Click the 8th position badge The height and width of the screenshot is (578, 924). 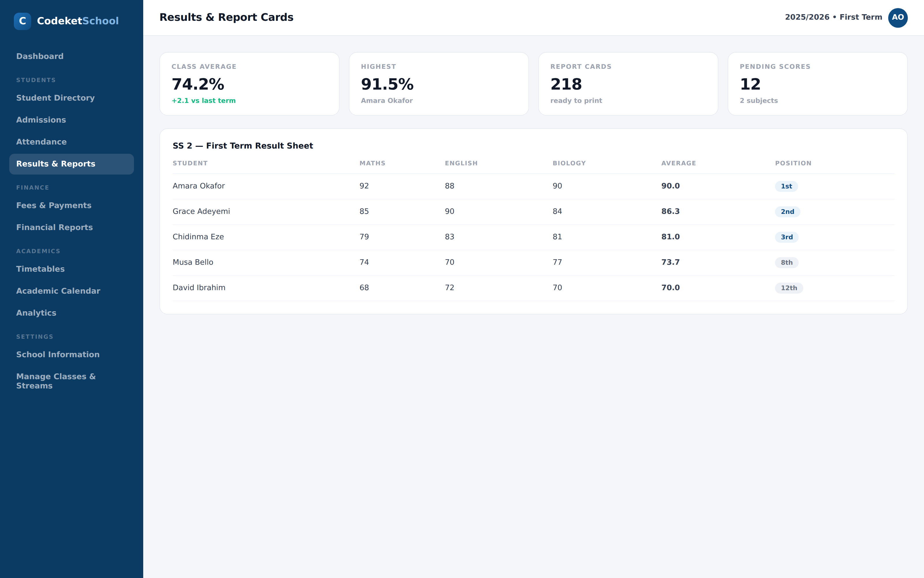click(787, 263)
